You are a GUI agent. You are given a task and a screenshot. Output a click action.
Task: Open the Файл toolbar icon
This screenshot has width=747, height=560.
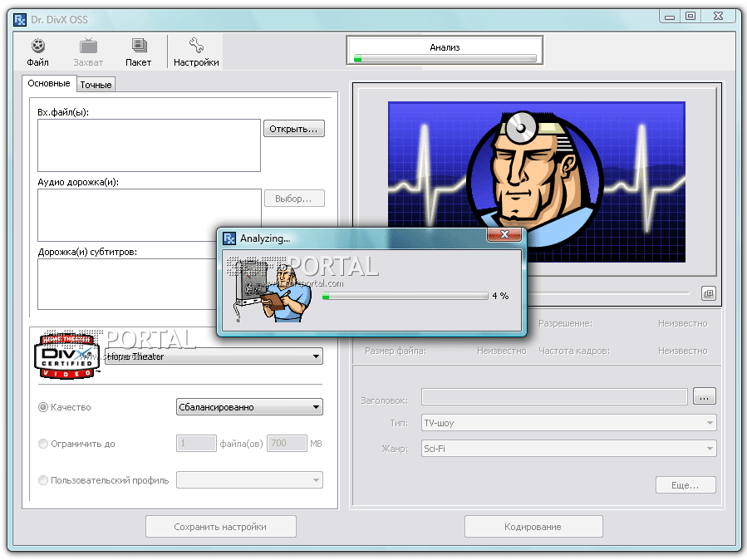coord(37,52)
